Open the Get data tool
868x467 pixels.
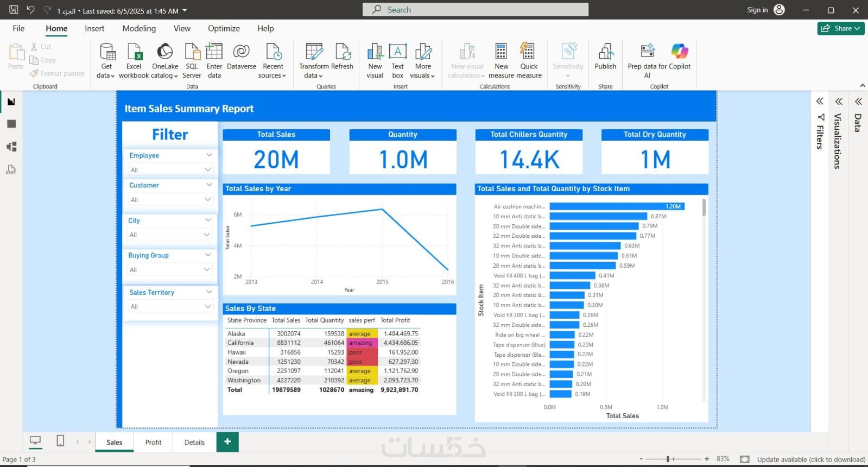coord(106,60)
